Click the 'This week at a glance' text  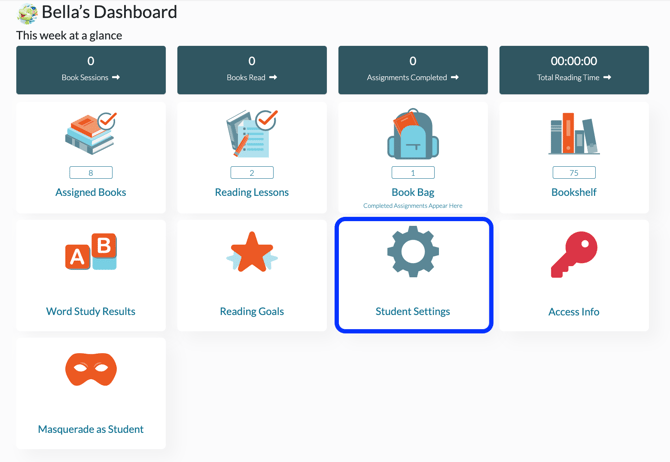(69, 35)
